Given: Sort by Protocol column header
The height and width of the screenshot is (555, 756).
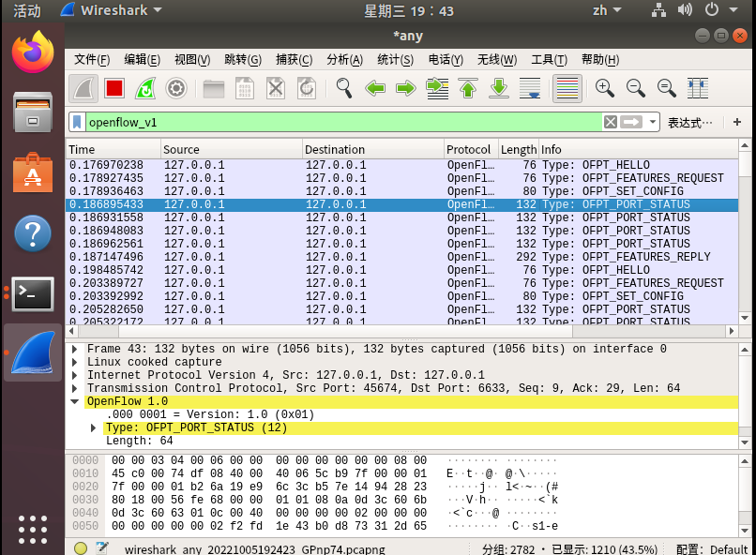Looking at the screenshot, I should tap(471, 150).
